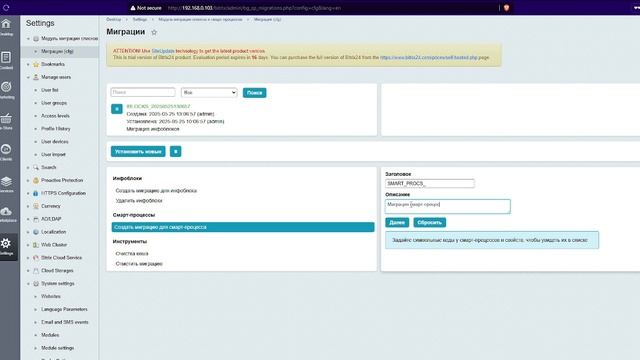This screenshot has width=640, height=360.
Task: Open the green migration name link
Action: tap(158, 106)
